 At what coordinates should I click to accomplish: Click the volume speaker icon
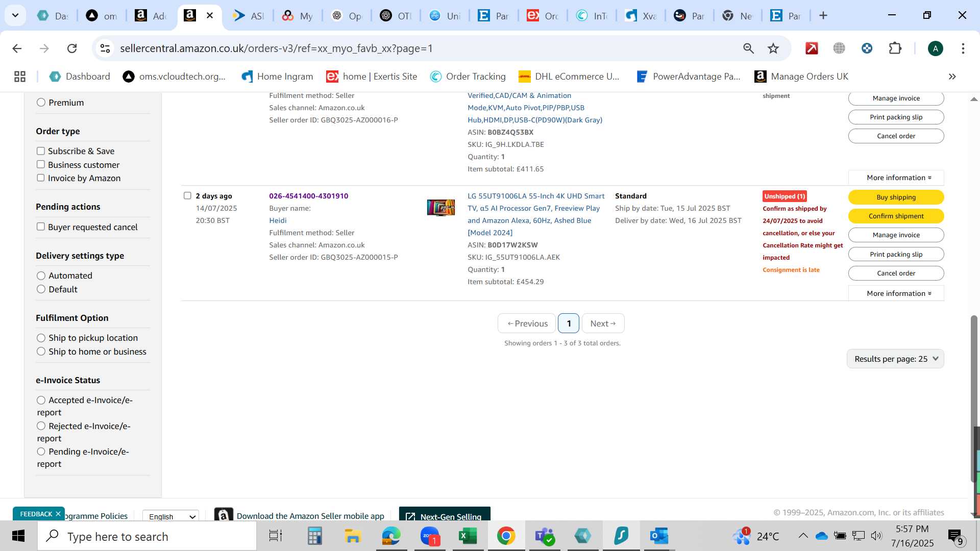(x=876, y=536)
